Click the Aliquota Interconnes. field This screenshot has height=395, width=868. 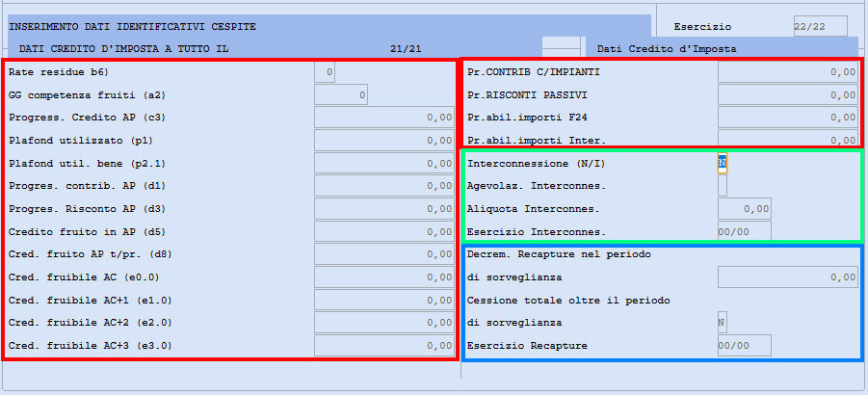pos(745,208)
